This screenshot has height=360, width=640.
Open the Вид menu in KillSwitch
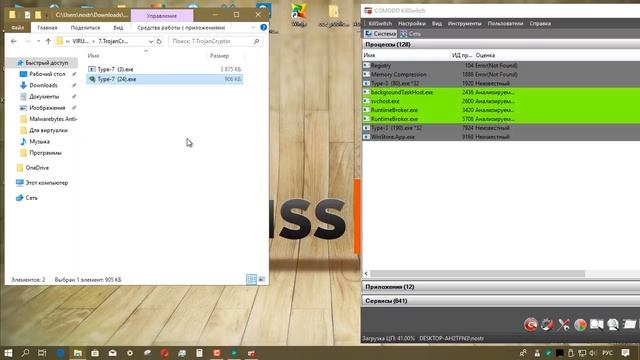pos(437,23)
